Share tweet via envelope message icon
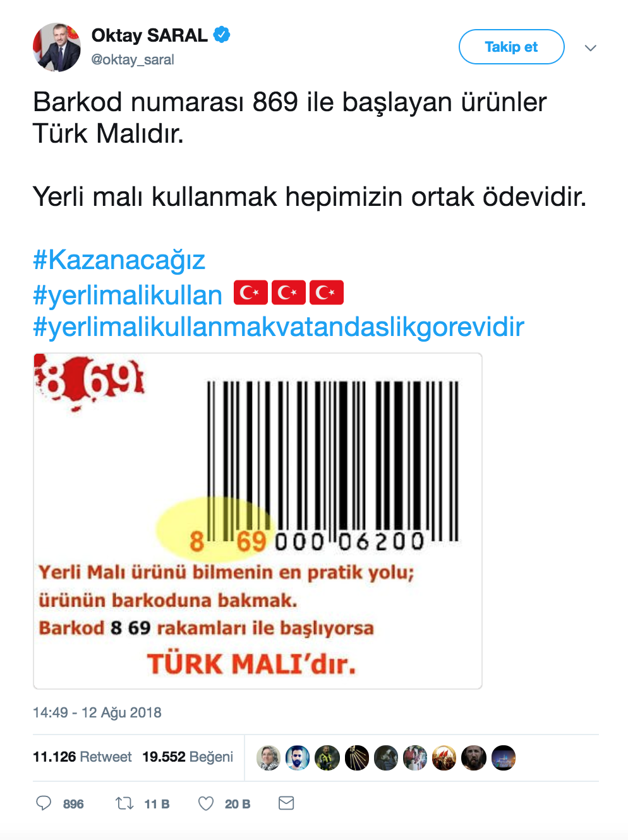 pos(286,803)
